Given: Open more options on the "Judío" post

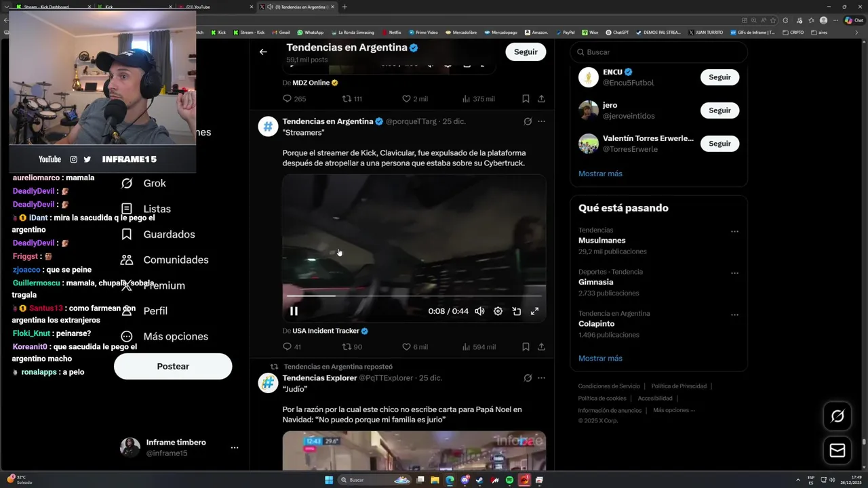Looking at the screenshot, I should [x=541, y=378].
